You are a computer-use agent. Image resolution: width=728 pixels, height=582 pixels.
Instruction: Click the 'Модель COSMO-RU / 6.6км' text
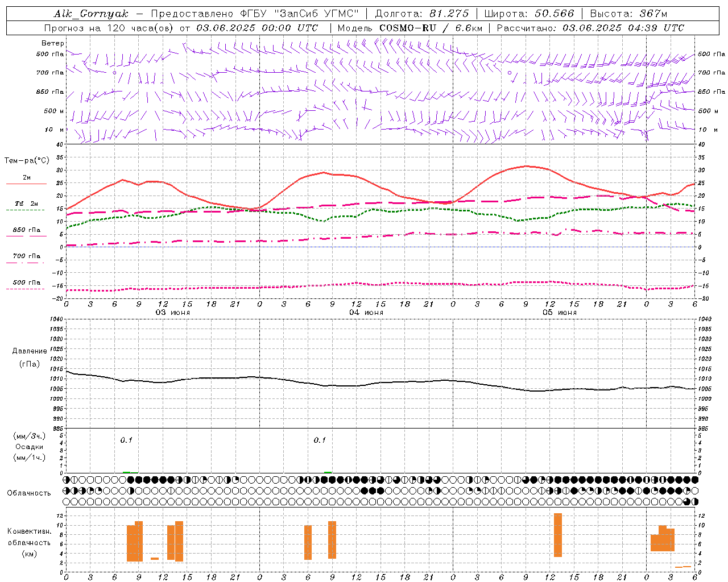[x=409, y=28]
